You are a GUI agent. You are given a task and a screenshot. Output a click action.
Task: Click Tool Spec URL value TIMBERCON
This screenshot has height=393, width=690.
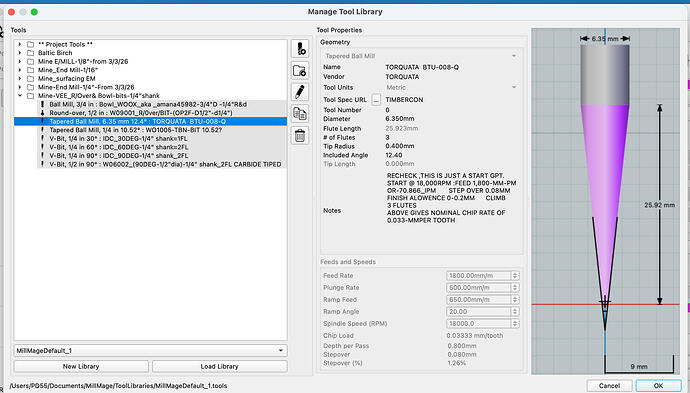(404, 100)
